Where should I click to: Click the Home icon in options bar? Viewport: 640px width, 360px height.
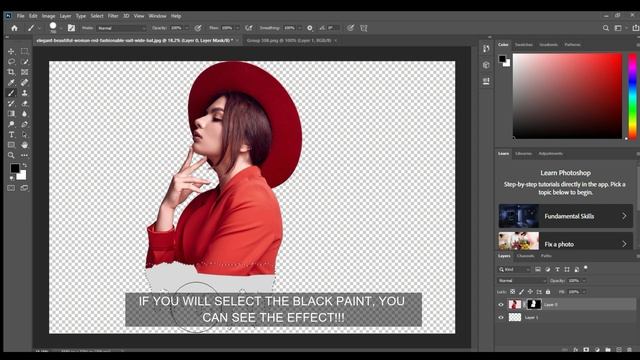(x=15, y=28)
